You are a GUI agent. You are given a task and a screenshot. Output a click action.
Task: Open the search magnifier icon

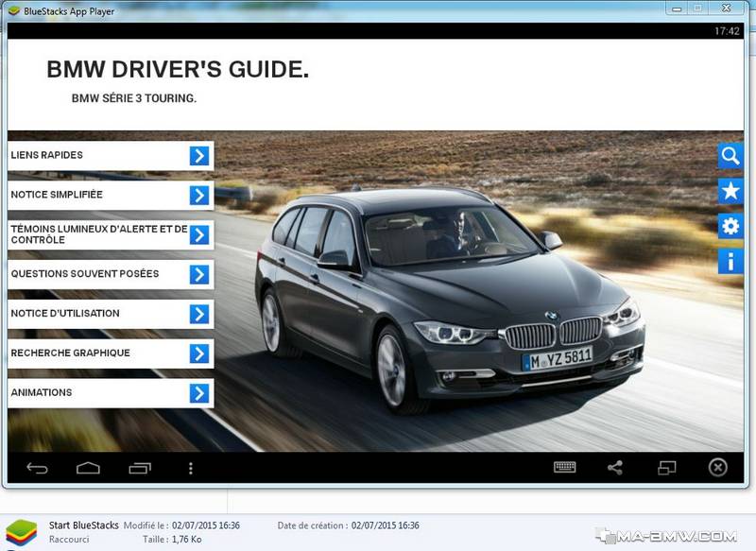tap(730, 156)
